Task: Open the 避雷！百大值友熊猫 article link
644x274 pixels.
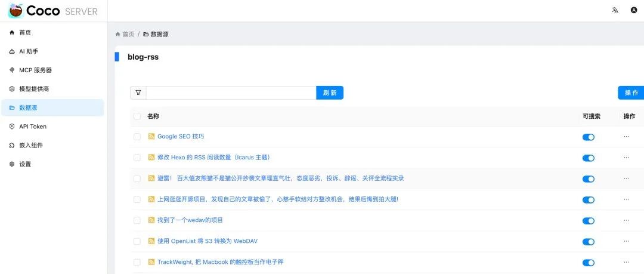Action: (281, 178)
